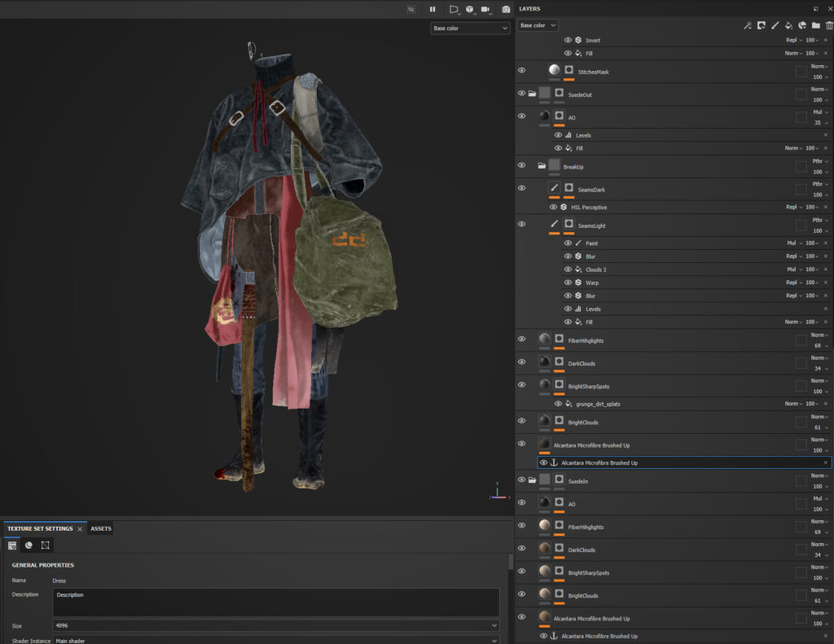Click the Description text field
The width and height of the screenshot is (834, 644).
pyautogui.click(x=275, y=602)
